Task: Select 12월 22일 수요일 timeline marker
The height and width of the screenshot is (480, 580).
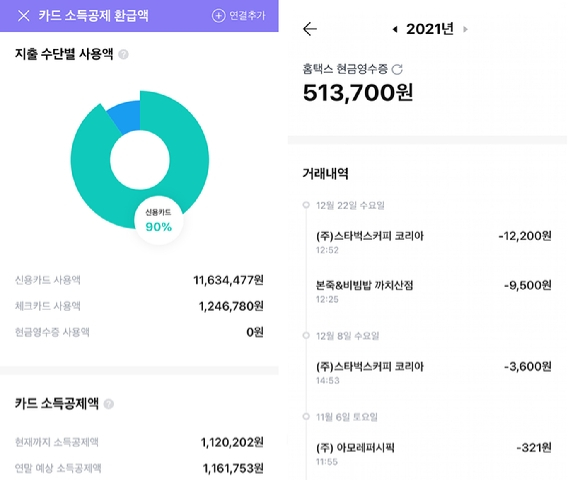Action: [x=306, y=205]
